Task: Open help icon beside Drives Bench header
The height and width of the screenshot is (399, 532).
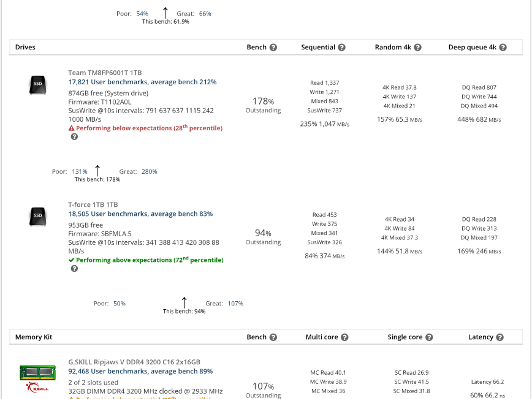Action: (273, 47)
